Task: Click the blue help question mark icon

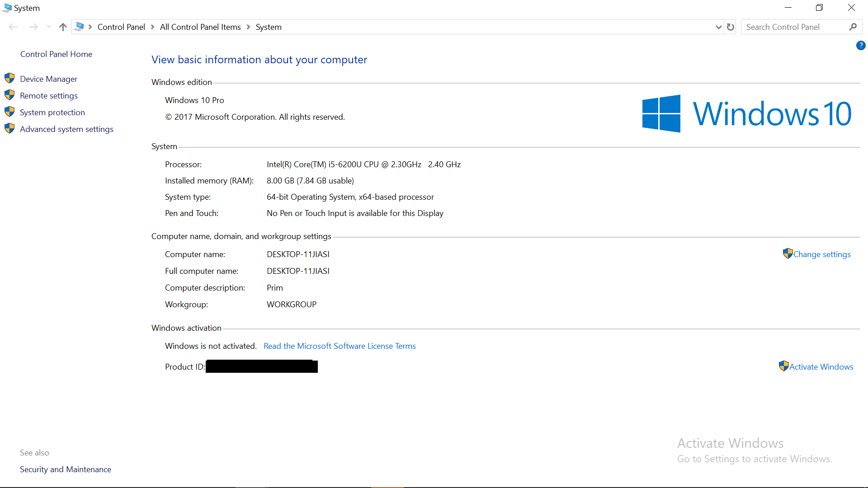Action: (860, 46)
